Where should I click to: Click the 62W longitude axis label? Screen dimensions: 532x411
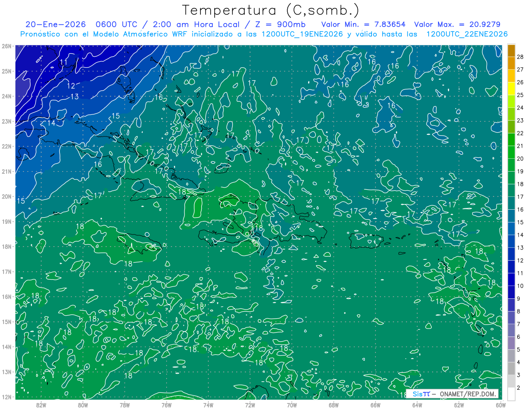(459, 405)
